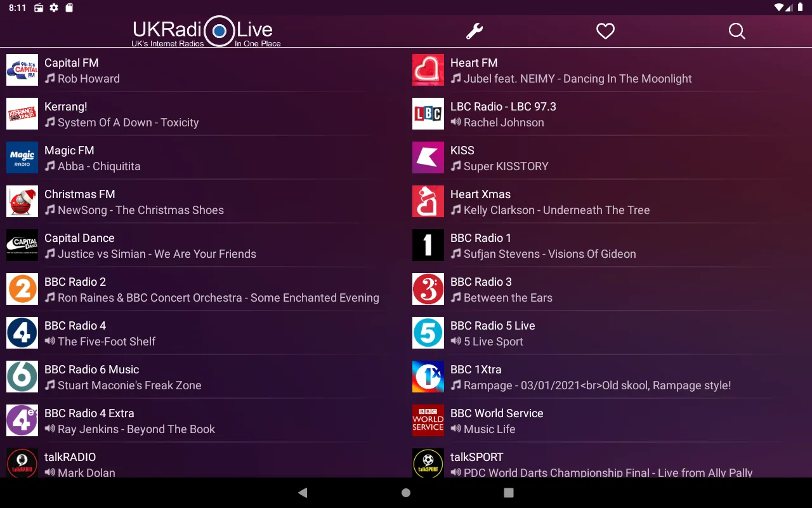Tap 'Justice vs Simian - We Are Your Friends'

[x=157, y=254]
